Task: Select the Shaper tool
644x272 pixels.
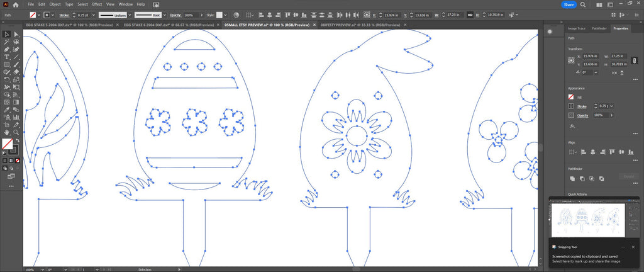Action: [7, 72]
